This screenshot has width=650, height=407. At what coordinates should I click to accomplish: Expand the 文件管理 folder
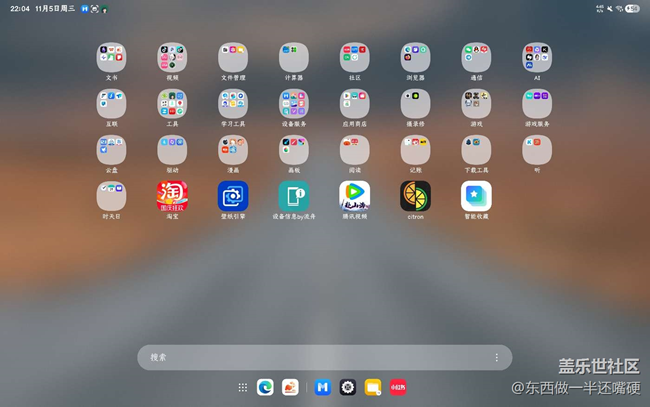click(x=233, y=57)
